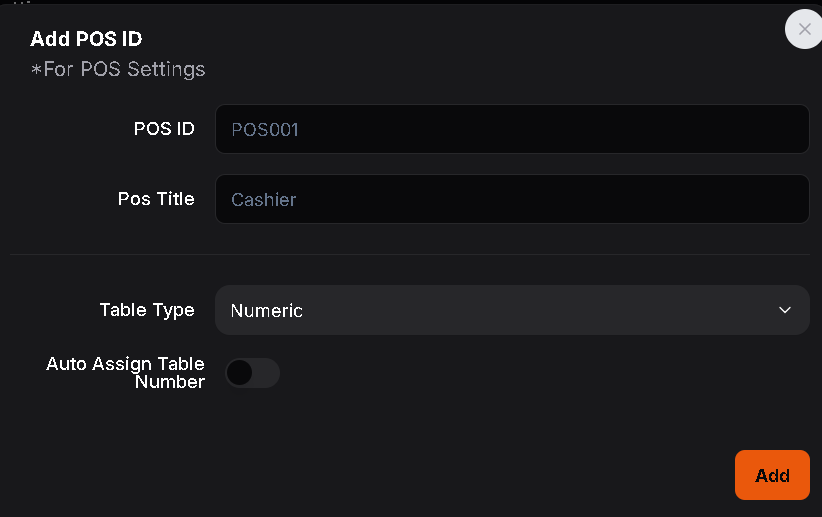Click the Table Type label
Viewport: 822px width, 517px height.
(147, 310)
